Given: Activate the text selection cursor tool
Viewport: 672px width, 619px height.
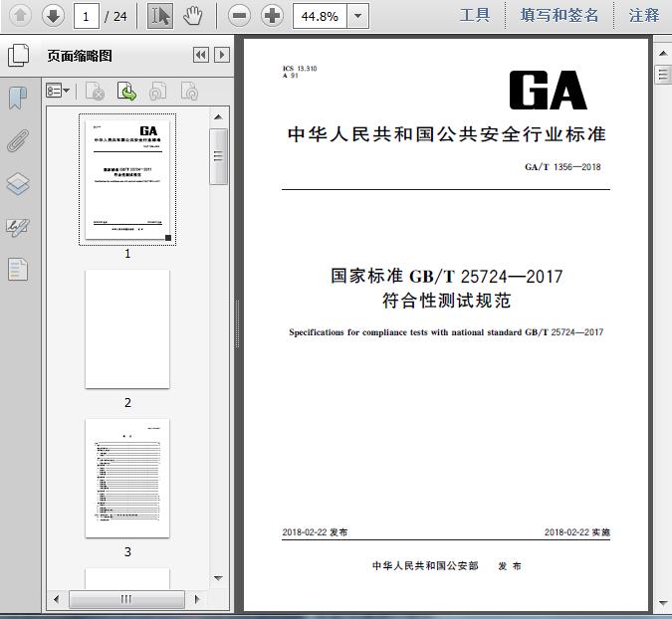Looking at the screenshot, I should pyautogui.click(x=159, y=15).
